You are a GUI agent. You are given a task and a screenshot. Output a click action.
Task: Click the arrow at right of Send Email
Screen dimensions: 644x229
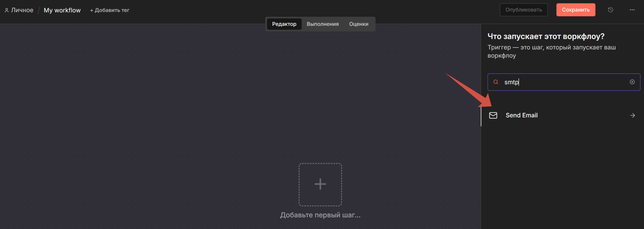pos(633,115)
